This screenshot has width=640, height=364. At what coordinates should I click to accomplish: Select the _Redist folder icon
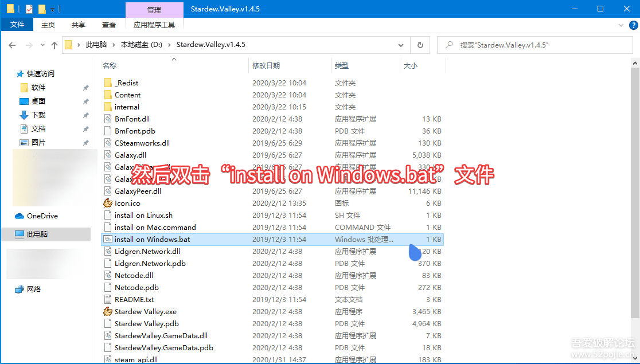click(x=108, y=83)
